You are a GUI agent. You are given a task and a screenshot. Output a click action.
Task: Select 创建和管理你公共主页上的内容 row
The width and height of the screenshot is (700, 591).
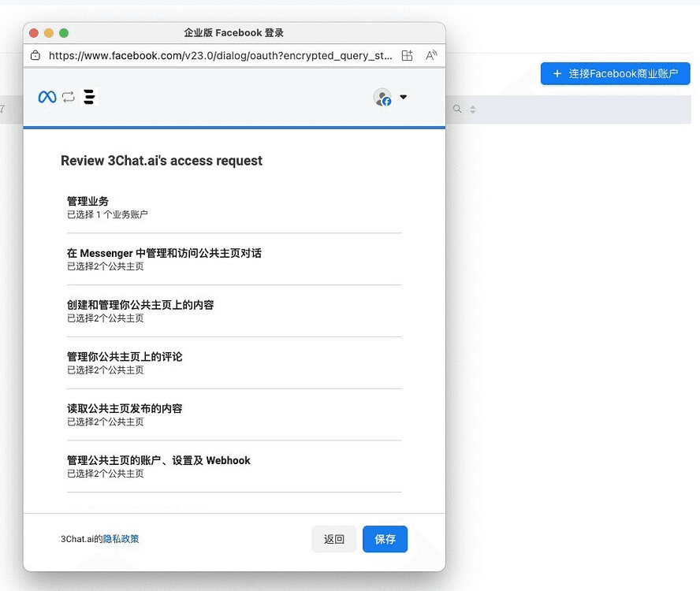point(234,311)
